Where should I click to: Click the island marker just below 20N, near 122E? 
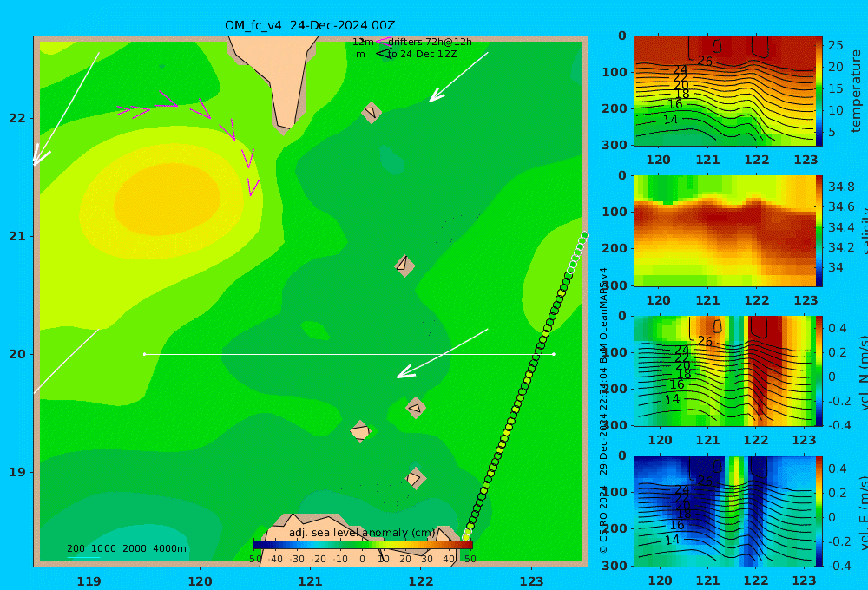click(415, 407)
